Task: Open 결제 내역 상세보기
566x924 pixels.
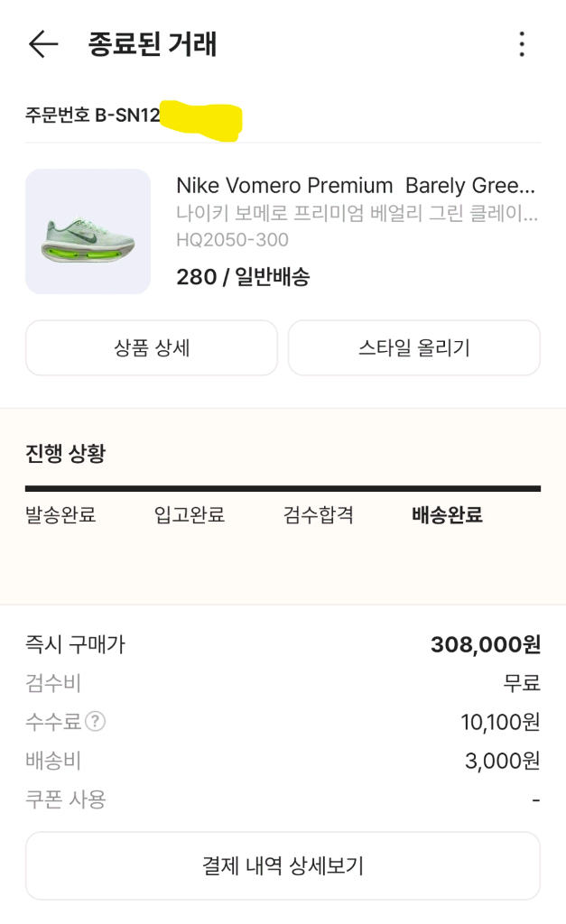Action: coord(283,864)
